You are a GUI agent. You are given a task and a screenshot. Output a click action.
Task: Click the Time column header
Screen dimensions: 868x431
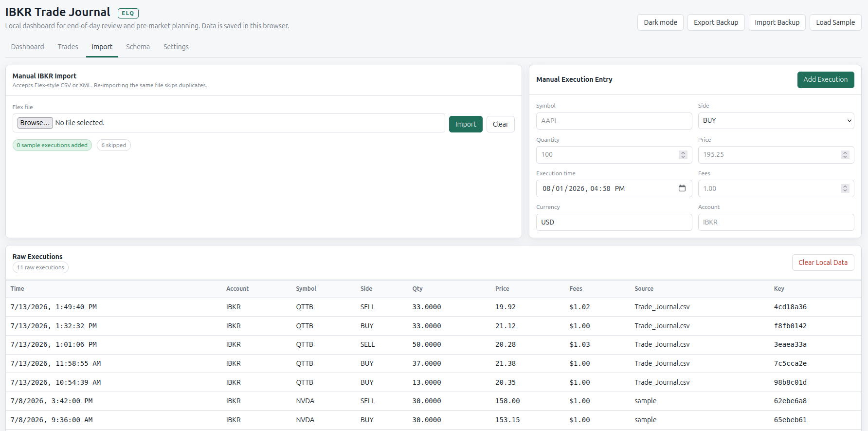(18, 289)
